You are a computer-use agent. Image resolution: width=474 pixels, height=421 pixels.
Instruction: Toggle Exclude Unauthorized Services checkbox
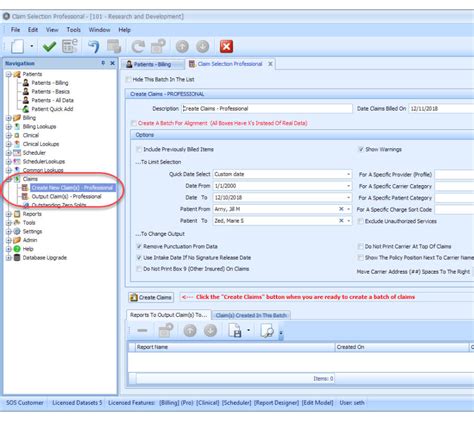pyautogui.click(x=360, y=221)
